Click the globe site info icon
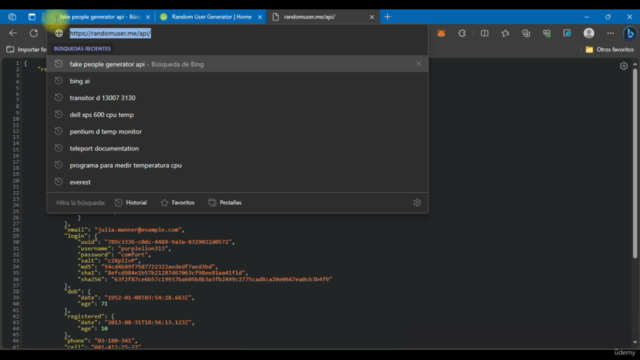 (59, 33)
